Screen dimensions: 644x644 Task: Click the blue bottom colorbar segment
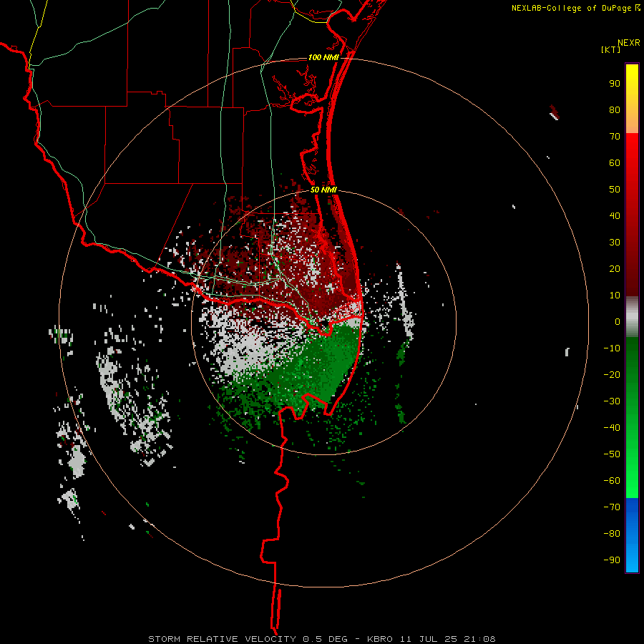coord(632,535)
